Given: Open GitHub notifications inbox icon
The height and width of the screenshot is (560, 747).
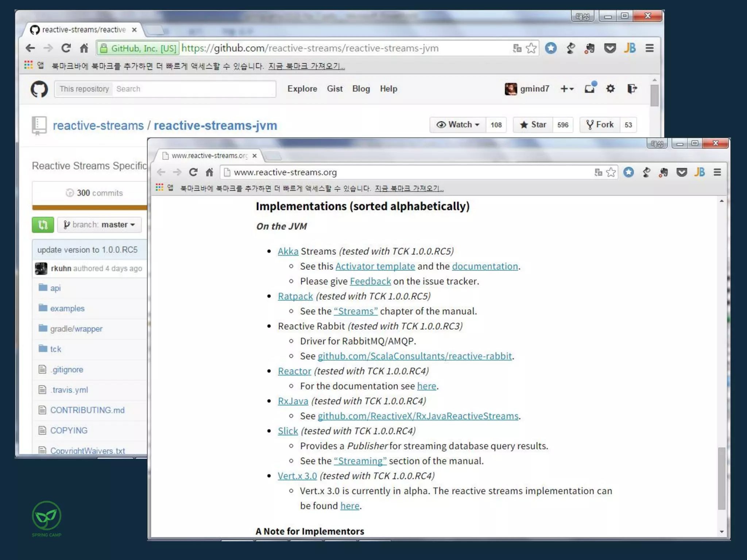Looking at the screenshot, I should click(590, 89).
